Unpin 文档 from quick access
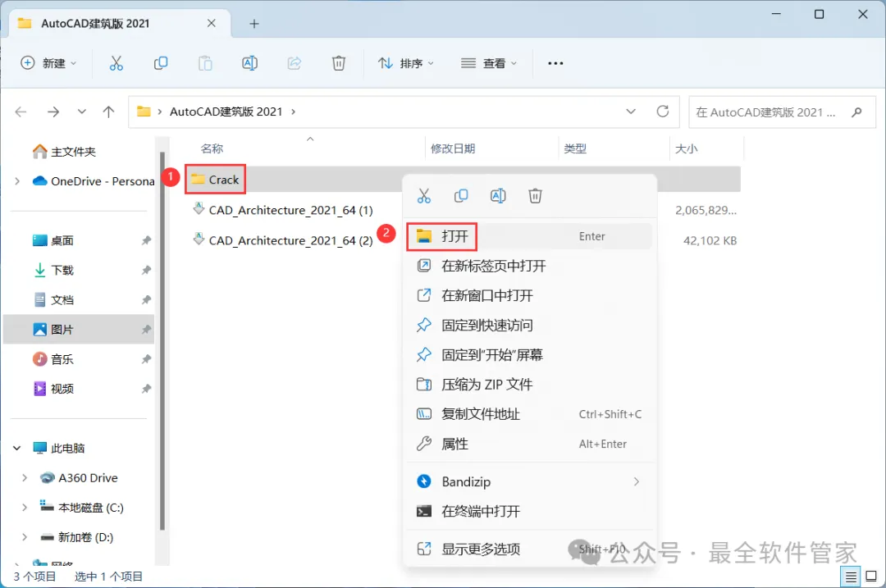The height and width of the screenshot is (588, 886). [146, 300]
